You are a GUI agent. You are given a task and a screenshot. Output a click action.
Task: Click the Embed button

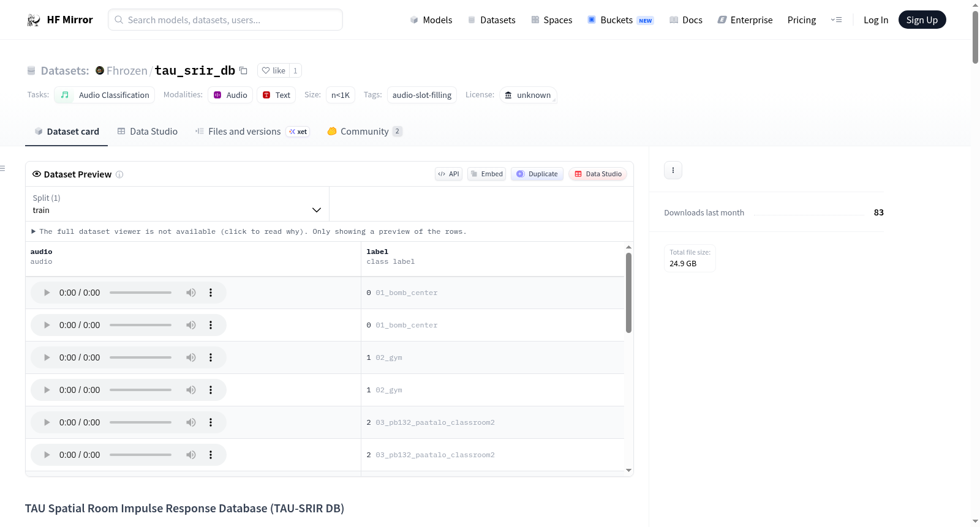pyautogui.click(x=487, y=174)
